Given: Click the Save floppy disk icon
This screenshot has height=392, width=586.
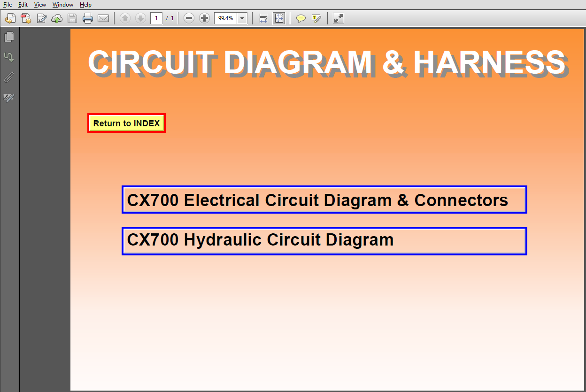Looking at the screenshot, I should point(72,18).
